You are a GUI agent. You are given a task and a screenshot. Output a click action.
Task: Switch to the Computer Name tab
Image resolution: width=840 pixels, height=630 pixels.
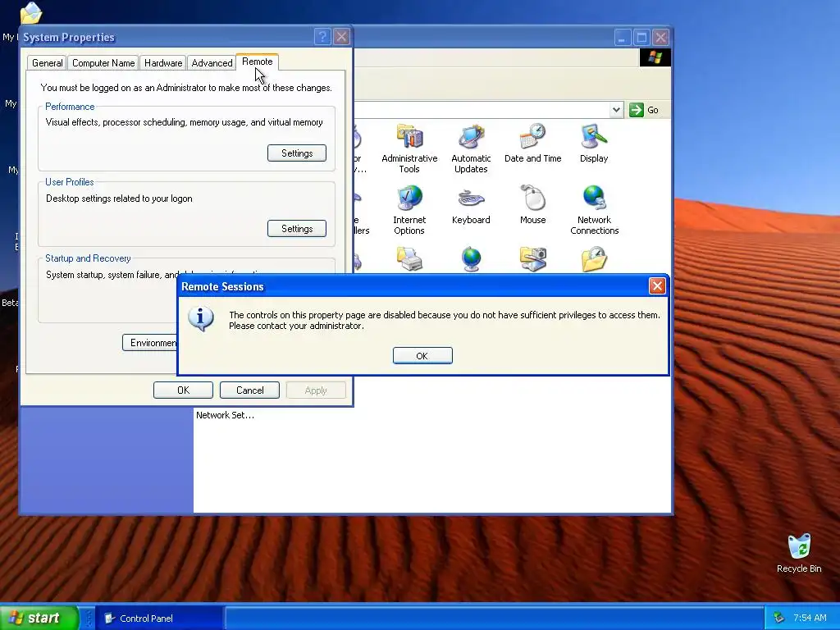103,62
